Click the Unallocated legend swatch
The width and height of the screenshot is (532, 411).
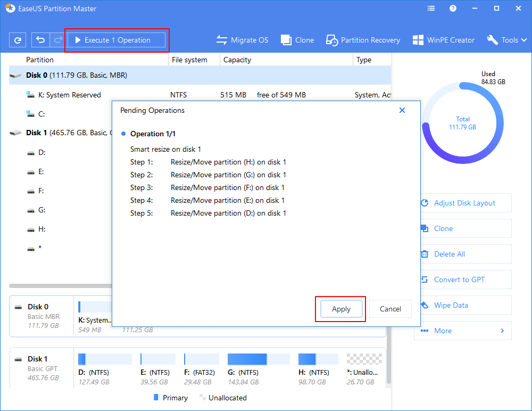(x=203, y=397)
